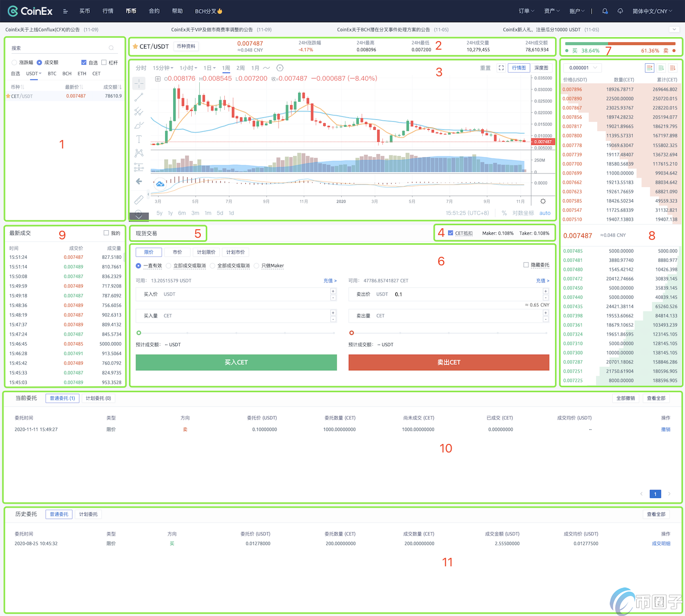Select the crosshair cursor tool on the chart
685x616 pixels.
click(x=139, y=83)
